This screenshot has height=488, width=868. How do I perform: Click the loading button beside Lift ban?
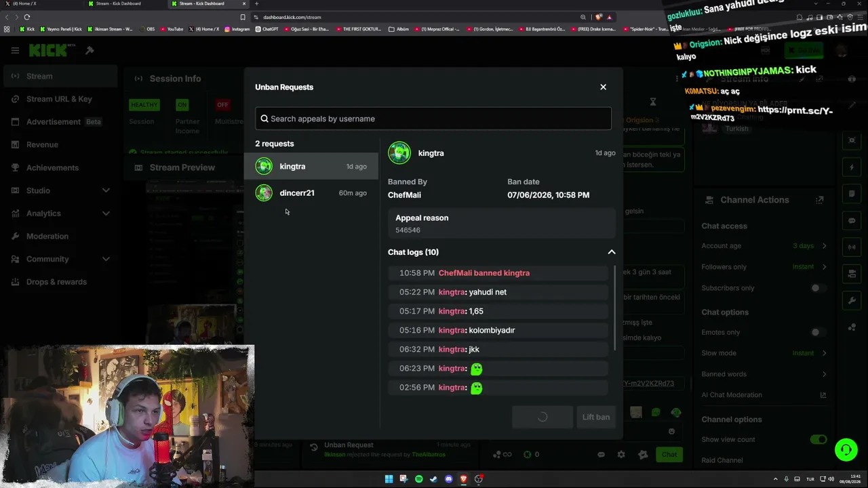542,417
